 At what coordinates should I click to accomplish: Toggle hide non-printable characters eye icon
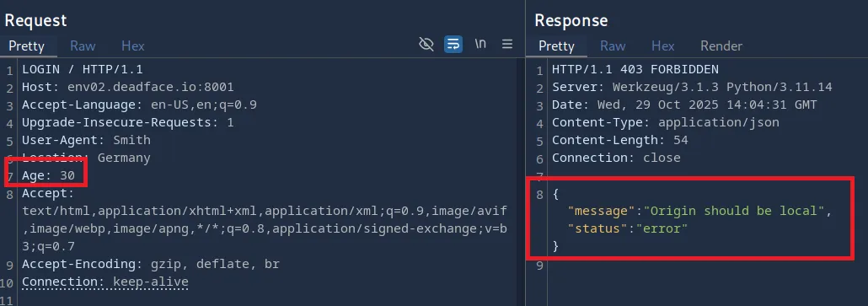point(426,45)
